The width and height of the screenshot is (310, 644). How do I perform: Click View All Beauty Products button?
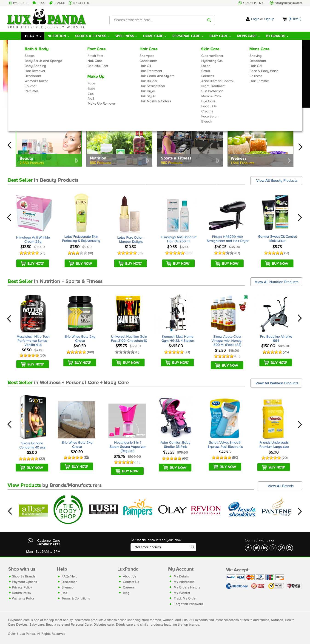pyautogui.click(x=276, y=181)
